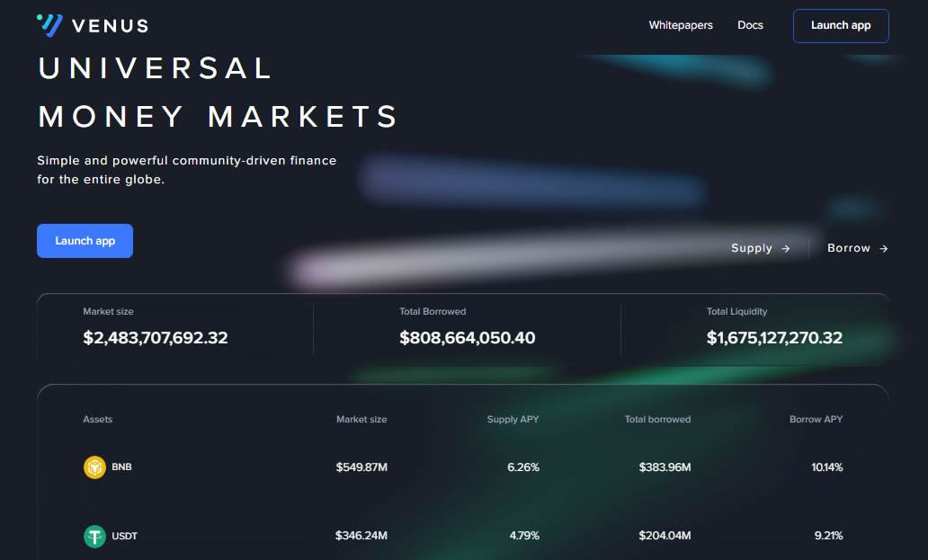Click the Market size stat label above totals
Screen dimensions: 928x560
(108, 312)
